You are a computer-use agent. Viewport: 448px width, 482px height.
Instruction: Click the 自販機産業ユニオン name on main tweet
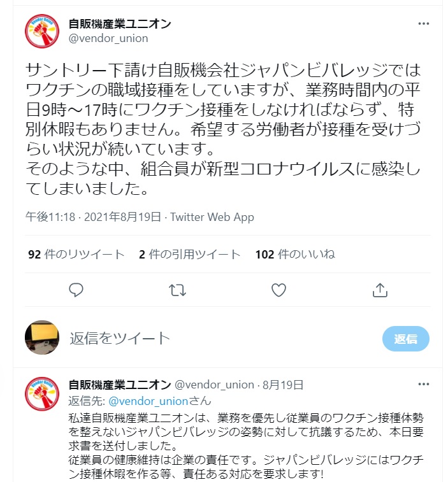tap(120, 24)
